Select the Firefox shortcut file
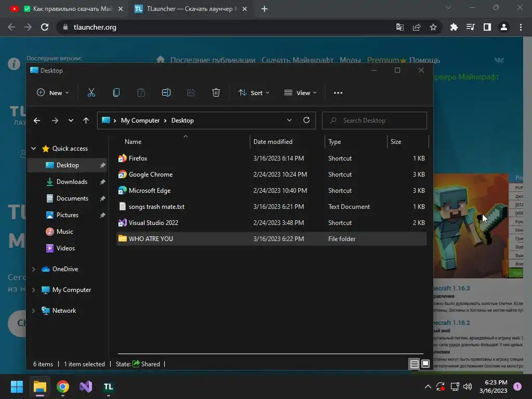 tap(271, 158)
